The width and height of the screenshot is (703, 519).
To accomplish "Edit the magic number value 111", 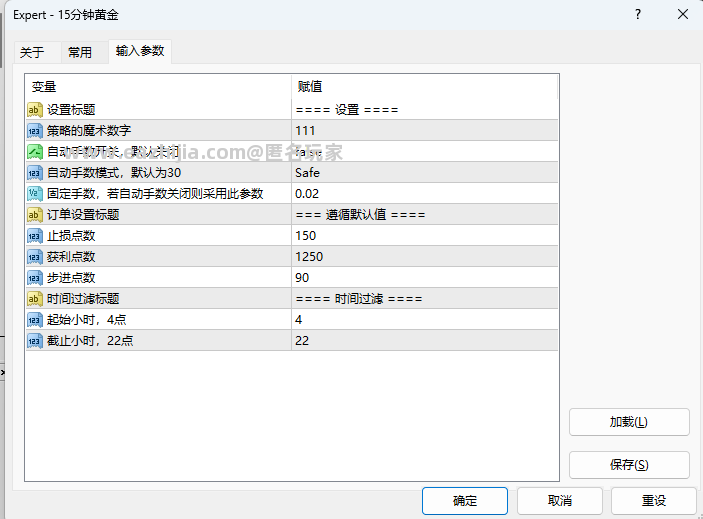I will pyautogui.click(x=425, y=131).
